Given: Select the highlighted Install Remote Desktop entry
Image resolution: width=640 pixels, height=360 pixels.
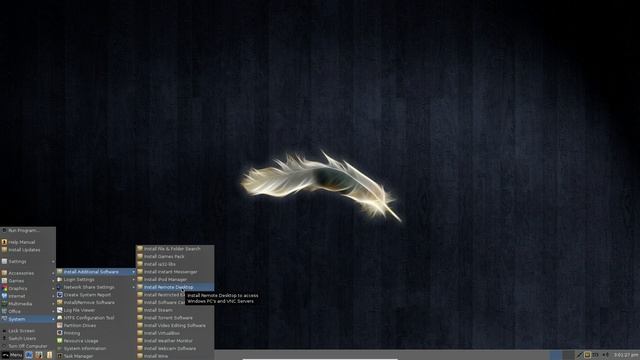Looking at the screenshot, I should point(175,287).
